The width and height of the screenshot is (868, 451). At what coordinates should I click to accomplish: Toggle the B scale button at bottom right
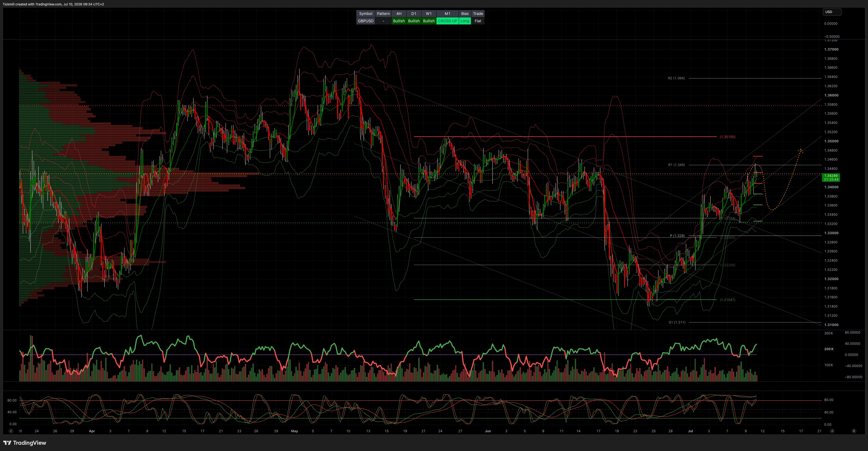[x=854, y=431]
